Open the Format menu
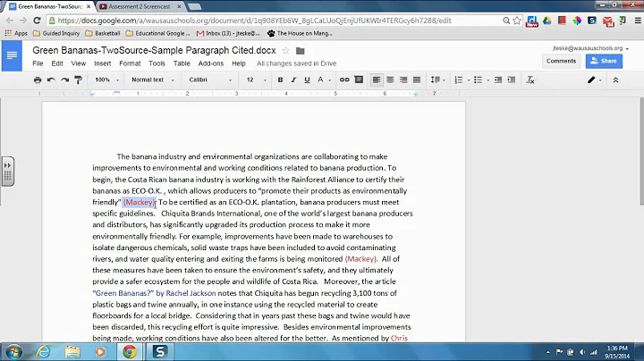The width and height of the screenshot is (644, 361). click(130, 63)
